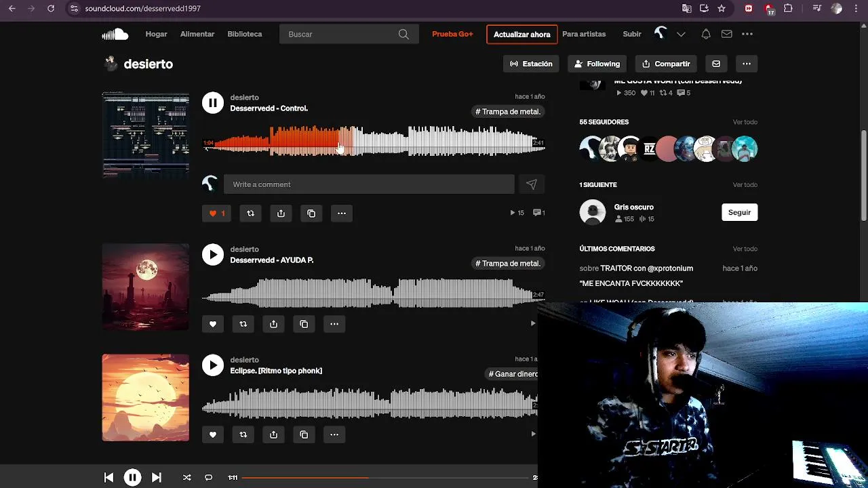Repost the Control track
868x488 pixels.
(250, 213)
